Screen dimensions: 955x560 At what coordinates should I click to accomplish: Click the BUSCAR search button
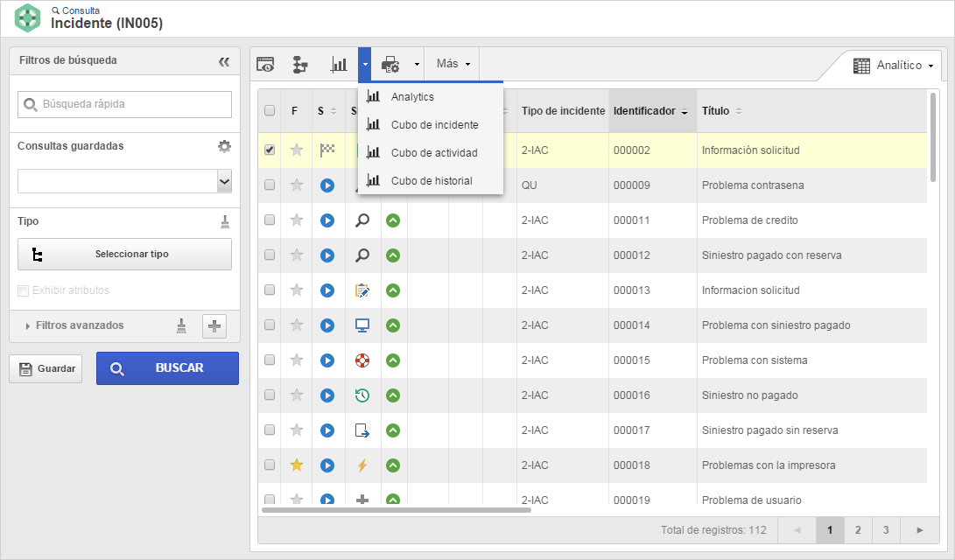tap(167, 368)
